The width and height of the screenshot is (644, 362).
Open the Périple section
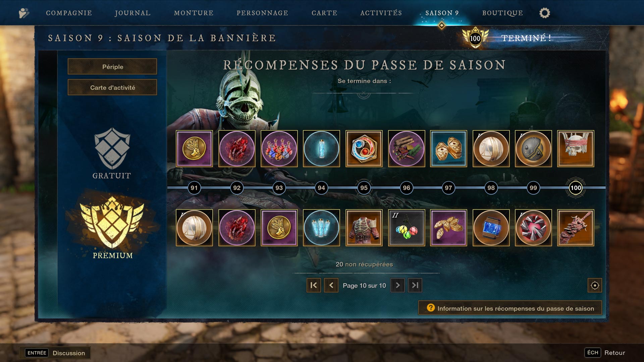pos(112,67)
